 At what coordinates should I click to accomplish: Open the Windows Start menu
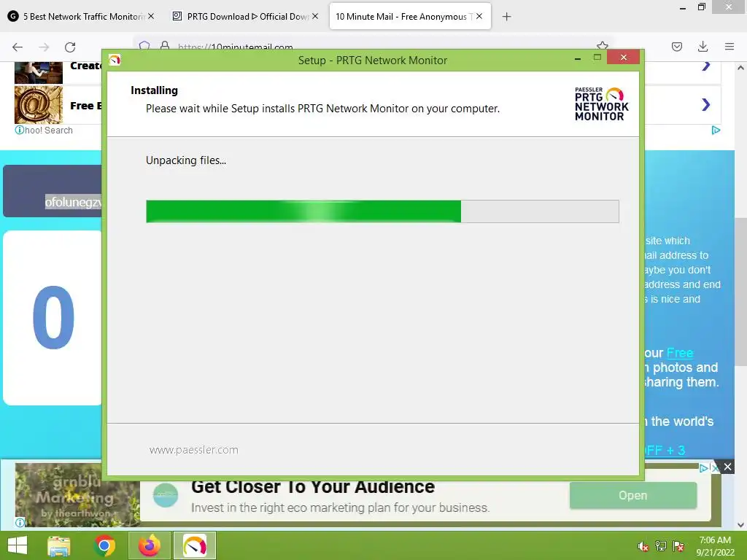(18, 545)
